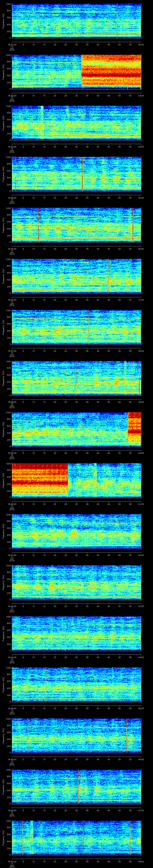Click the red vertical spike in the 18:43:00 panel

65,633
